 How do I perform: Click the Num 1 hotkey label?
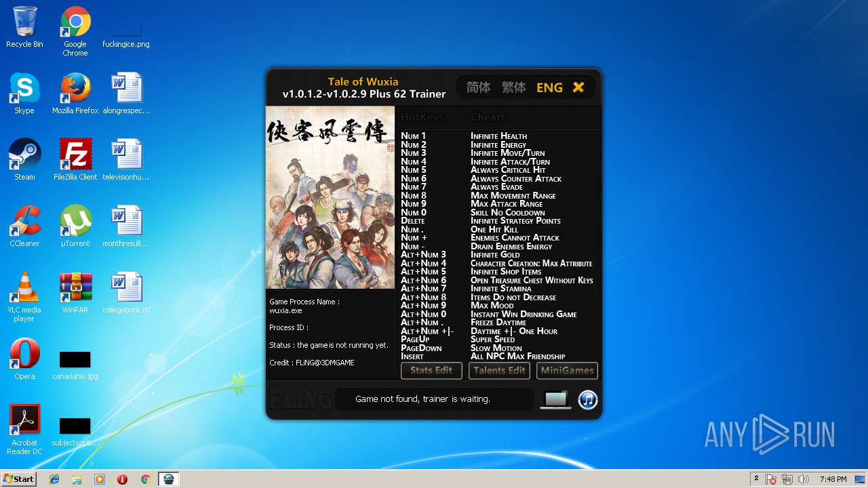point(414,136)
